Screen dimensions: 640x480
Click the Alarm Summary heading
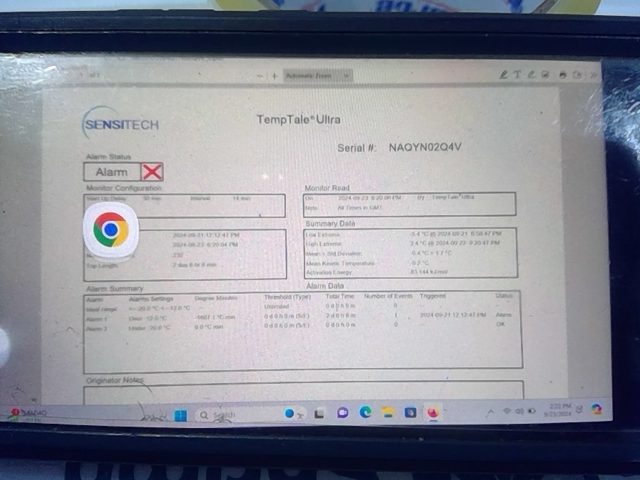click(115, 289)
